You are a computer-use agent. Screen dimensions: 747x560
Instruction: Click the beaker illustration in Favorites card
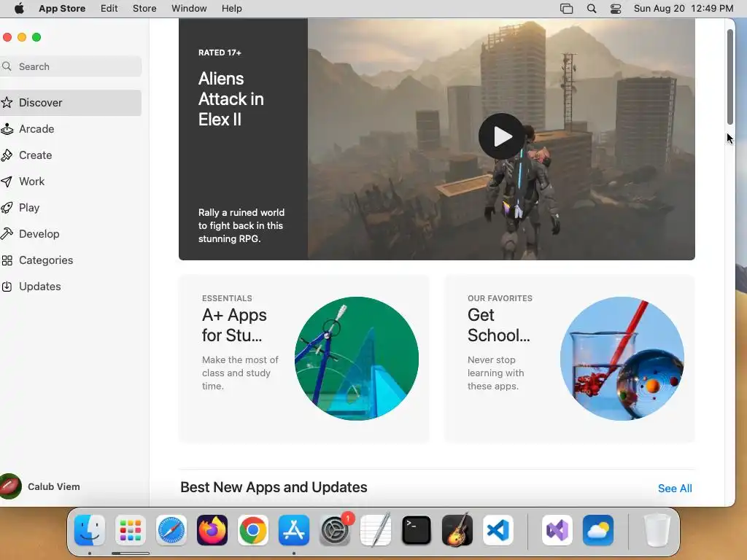click(x=622, y=359)
